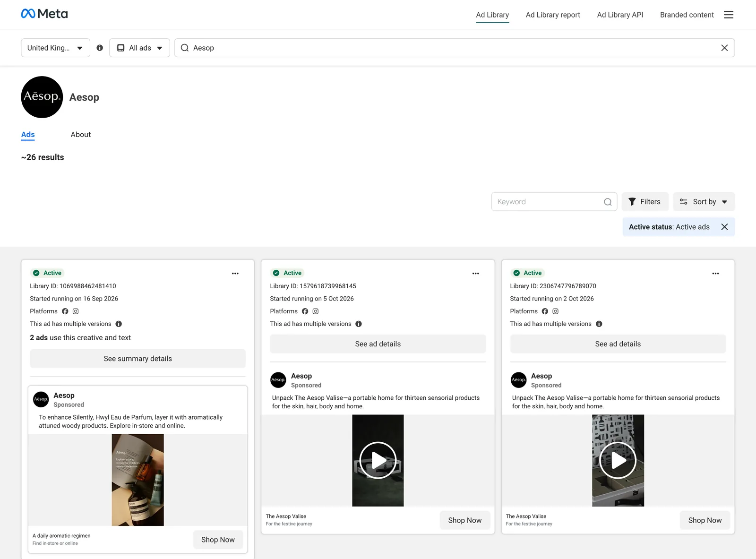Open three-dot menu on ad 2306747796789070
The width and height of the screenshot is (756, 559).
[715, 274]
